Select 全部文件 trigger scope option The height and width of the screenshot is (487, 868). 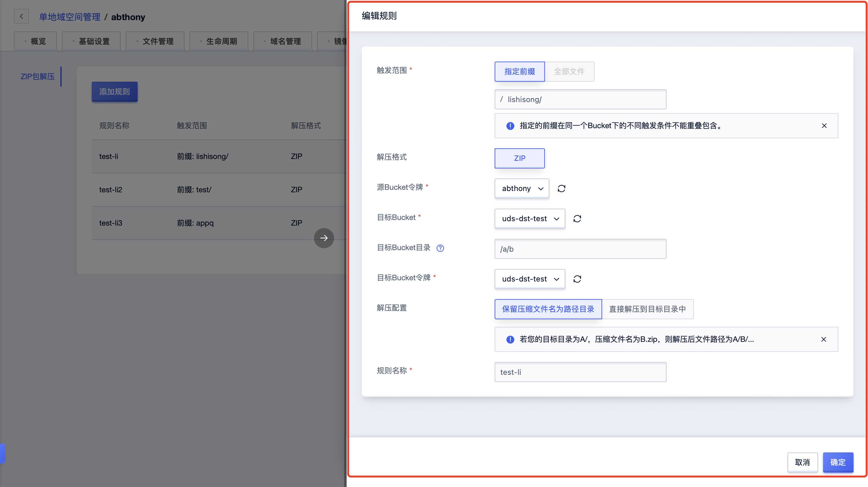pyautogui.click(x=569, y=71)
